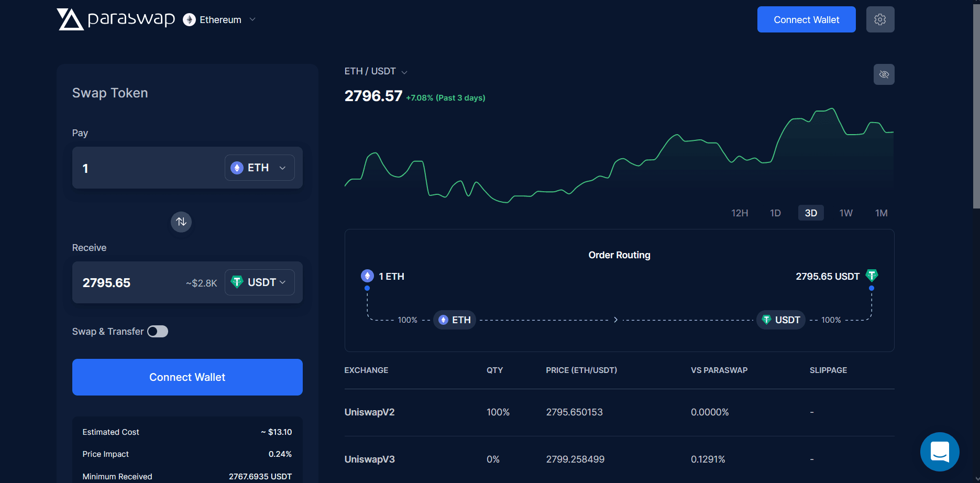Viewport: 980px width, 483px height.
Task: Click the ParaSwap logo
Action: [x=115, y=19]
